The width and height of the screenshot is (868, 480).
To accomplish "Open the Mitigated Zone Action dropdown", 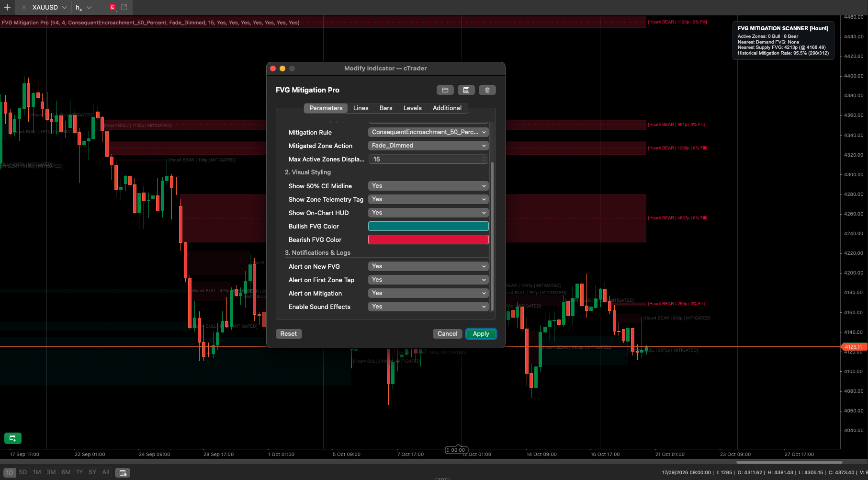I will point(428,146).
